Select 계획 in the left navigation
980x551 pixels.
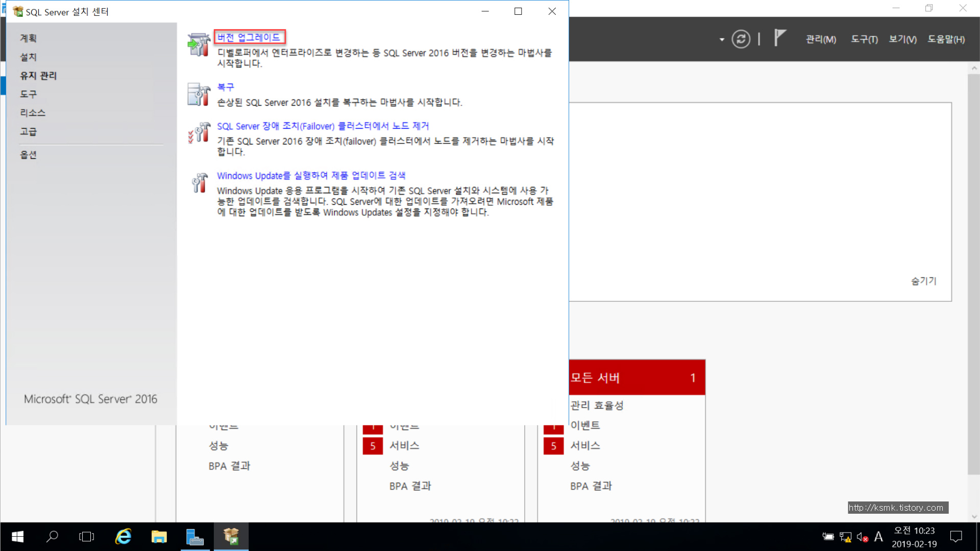coord(29,38)
